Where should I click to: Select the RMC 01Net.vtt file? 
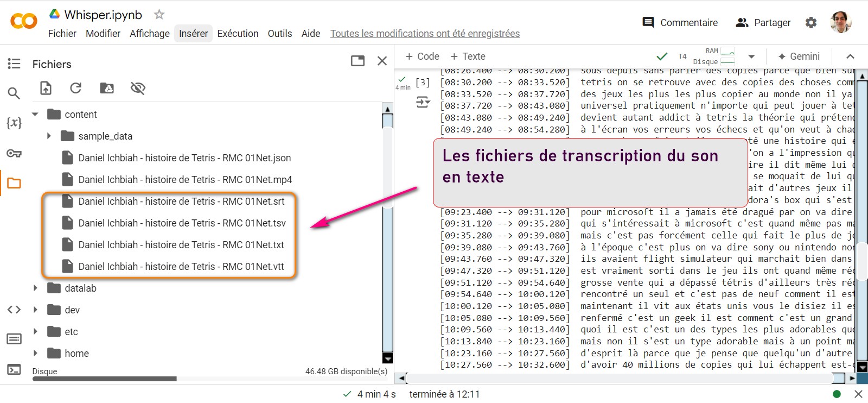[x=181, y=267]
